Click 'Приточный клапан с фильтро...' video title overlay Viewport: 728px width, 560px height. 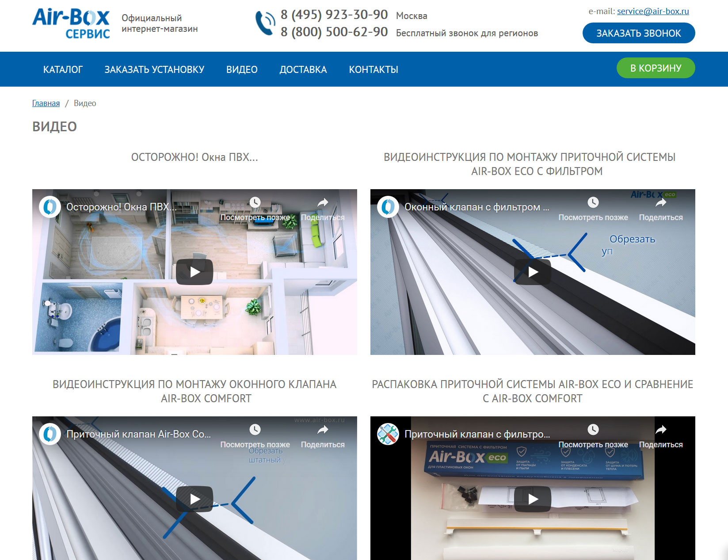tap(477, 434)
